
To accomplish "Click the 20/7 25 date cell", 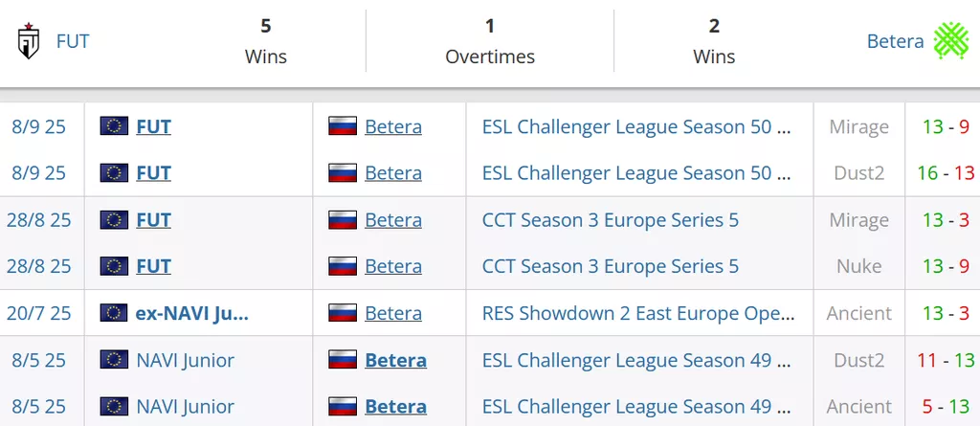I will (x=38, y=313).
